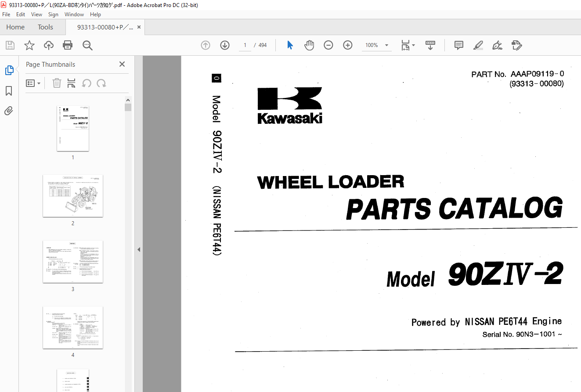Viewport: 581px width, 392px height.
Task: Click the '494' total pages label
Action: pyautogui.click(x=263, y=45)
